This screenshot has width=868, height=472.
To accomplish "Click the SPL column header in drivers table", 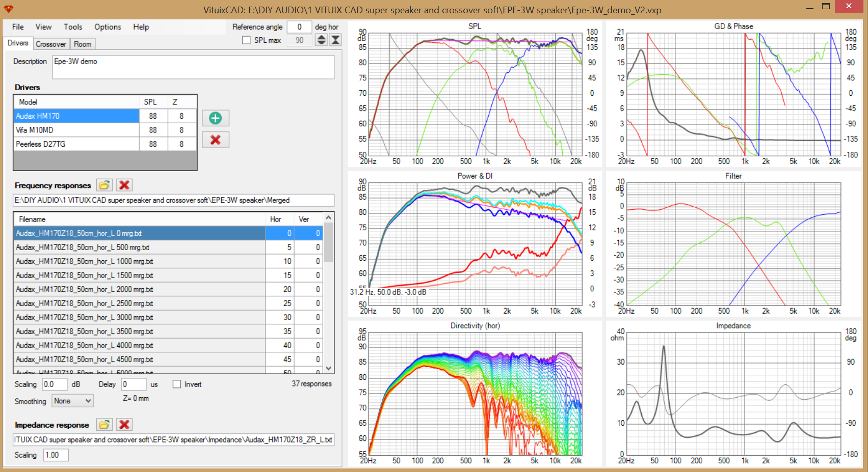I will [x=153, y=102].
